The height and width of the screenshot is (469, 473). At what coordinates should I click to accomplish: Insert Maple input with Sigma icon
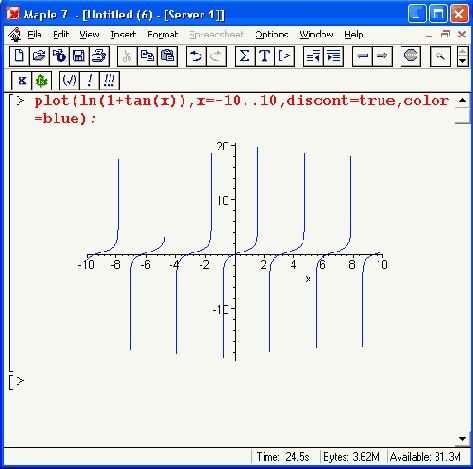[x=245, y=56]
